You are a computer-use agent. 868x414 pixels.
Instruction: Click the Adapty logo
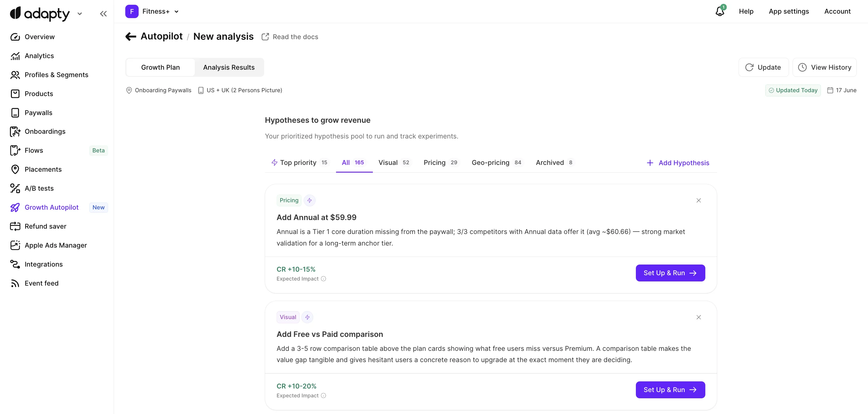[x=40, y=14]
